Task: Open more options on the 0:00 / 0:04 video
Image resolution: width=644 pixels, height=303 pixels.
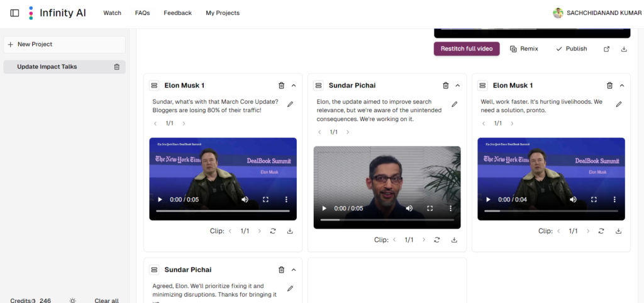Action: click(x=614, y=200)
